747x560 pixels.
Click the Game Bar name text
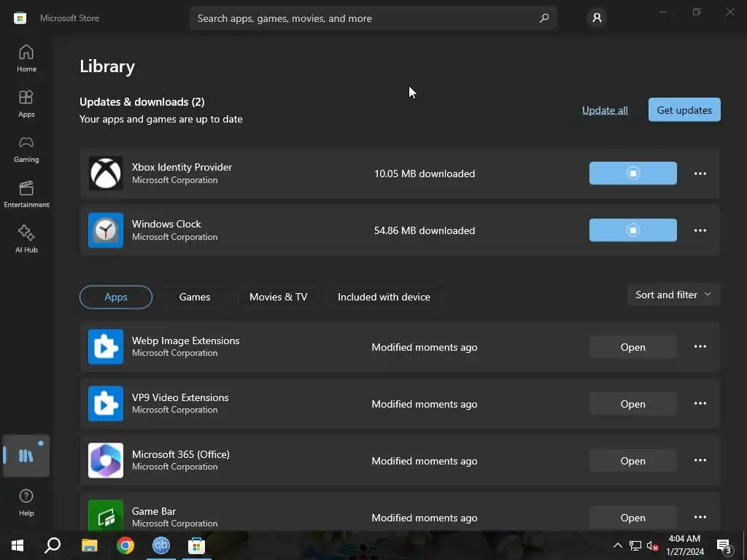pyautogui.click(x=154, y=511)
